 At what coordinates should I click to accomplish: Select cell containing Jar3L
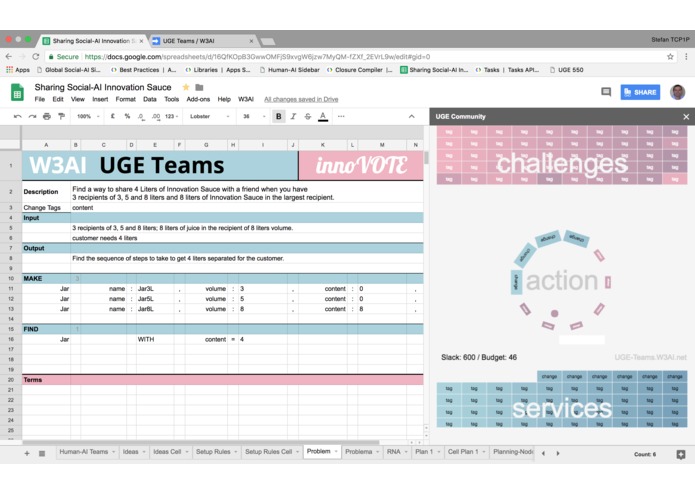[x=155, y=289]
